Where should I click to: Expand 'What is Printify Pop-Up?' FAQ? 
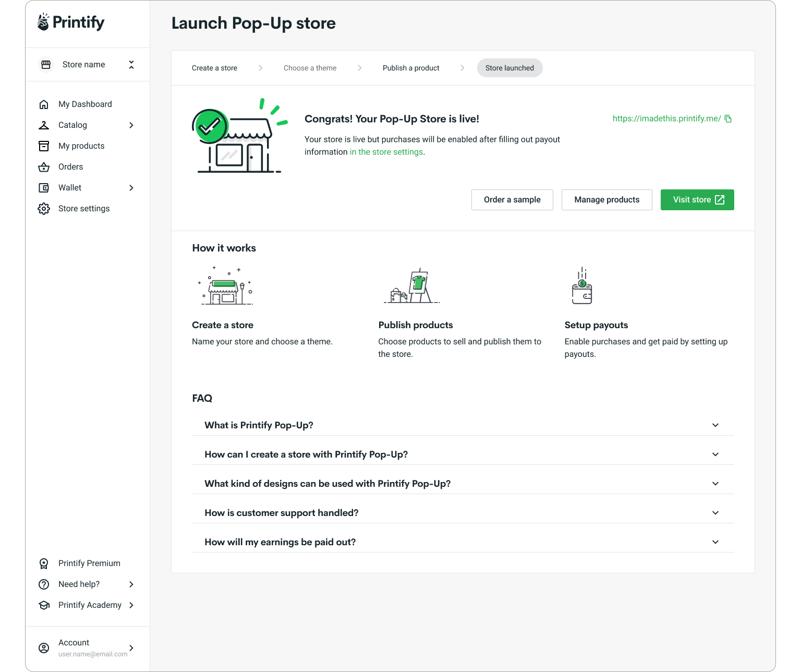tap(463, 425)
